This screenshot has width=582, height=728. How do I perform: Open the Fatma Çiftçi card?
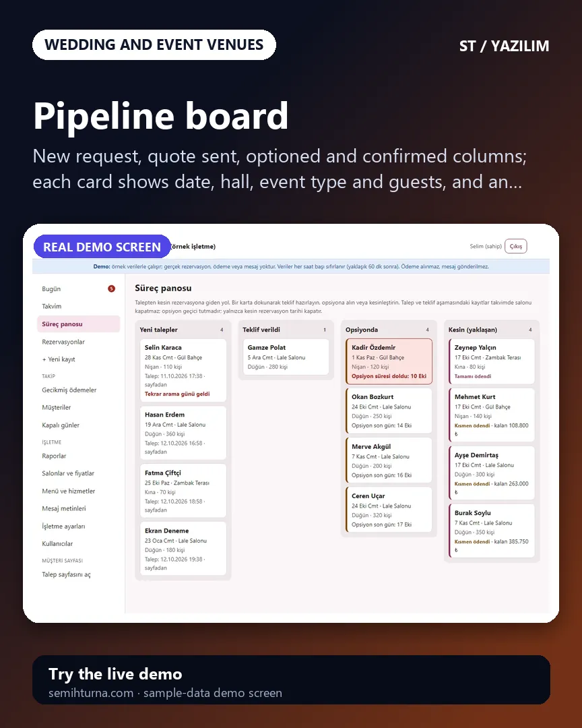(x=183, y=491)
